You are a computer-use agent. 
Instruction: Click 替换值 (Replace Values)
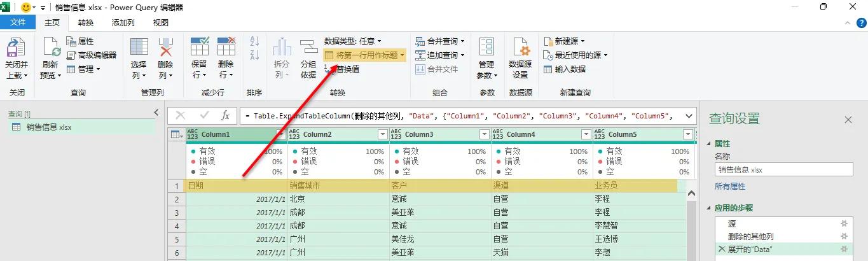point(342,69)
